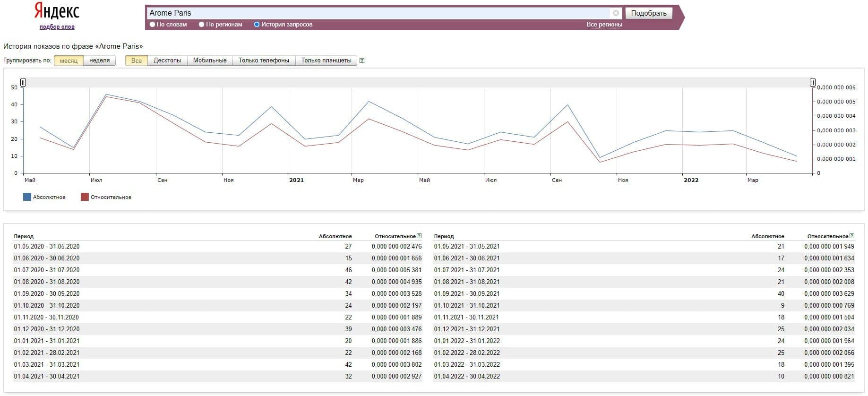Switch to the Только планшеты tab
Viewport: 868px width, 396px height.
[326, 60]
